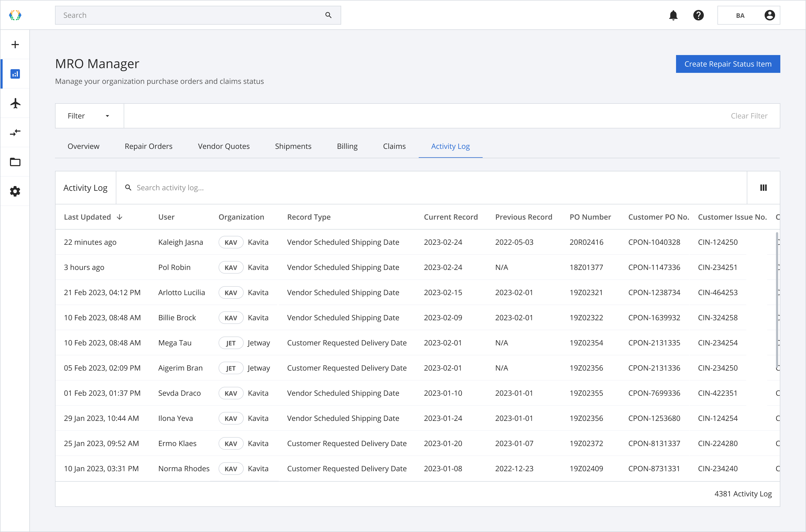Switch to the Vendor Quotes tab
The height and width of the screenshot is (532, 806).
[x=224, y=146]
